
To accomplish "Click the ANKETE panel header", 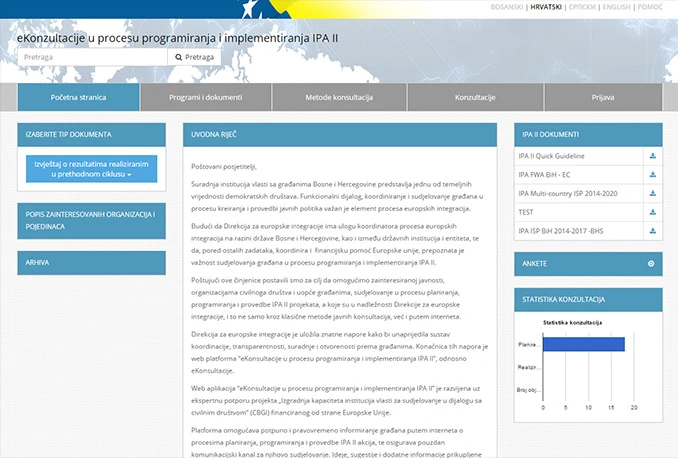I will coord(588,263).
